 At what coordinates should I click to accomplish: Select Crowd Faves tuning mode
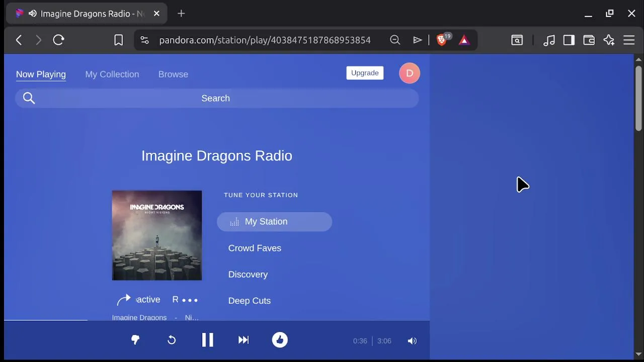click(255, 248)
